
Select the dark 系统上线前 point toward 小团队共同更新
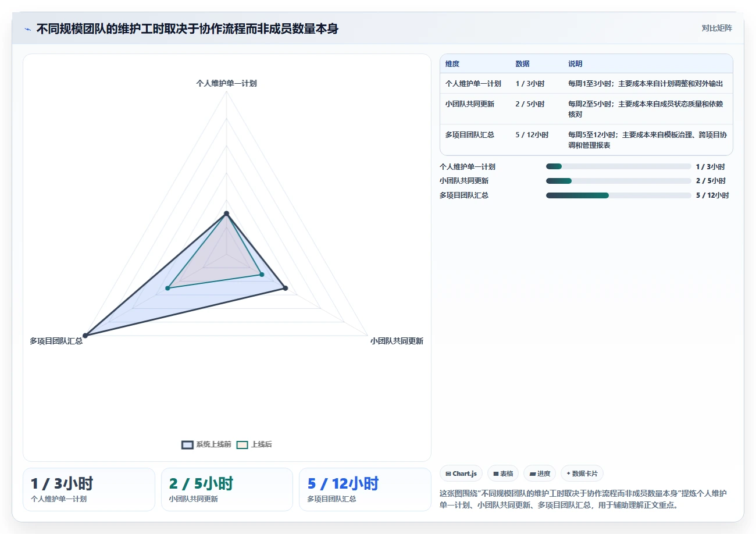pos(285,288)
